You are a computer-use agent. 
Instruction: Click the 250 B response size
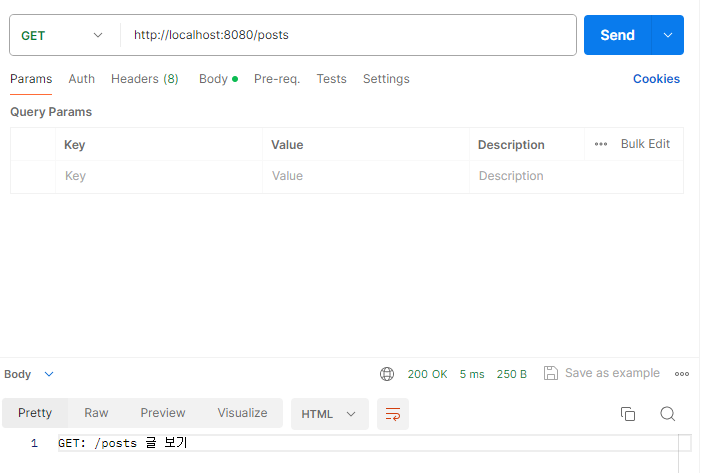pos(512,374)
